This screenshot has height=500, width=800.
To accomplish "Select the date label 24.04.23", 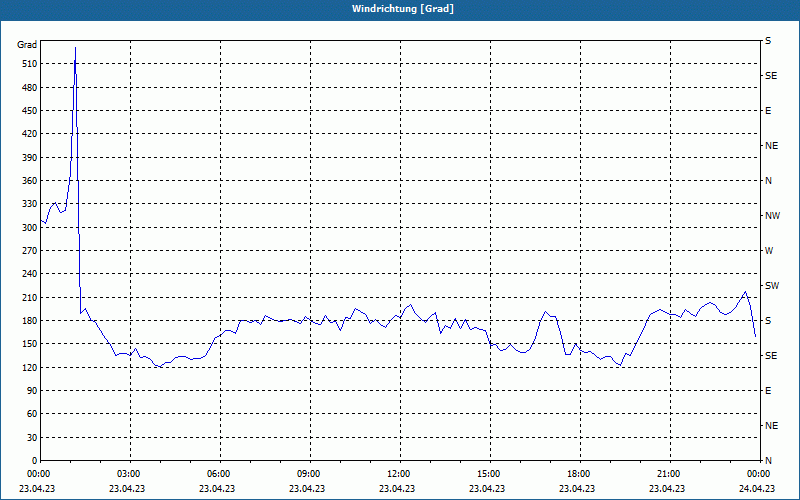I will [757, 489].
